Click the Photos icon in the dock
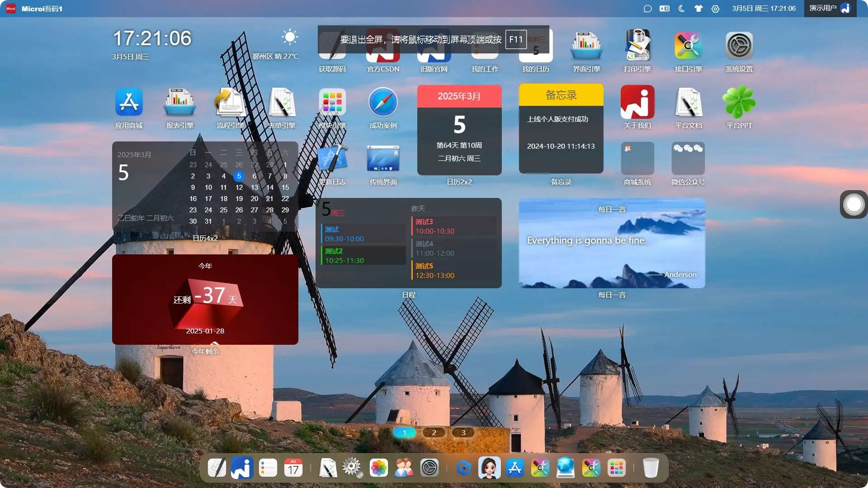The image size is (868, 488). pos(378,468)
